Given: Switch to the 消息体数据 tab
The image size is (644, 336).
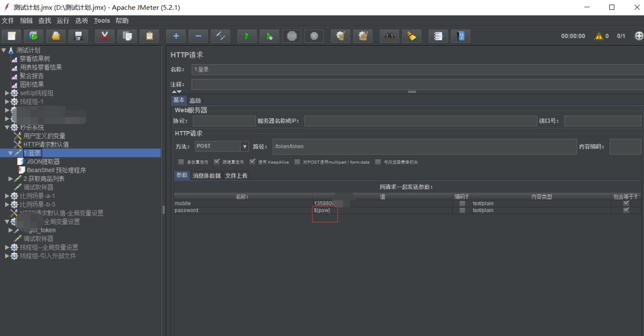Looking at the screenshot, I should [x=206, y=175].
